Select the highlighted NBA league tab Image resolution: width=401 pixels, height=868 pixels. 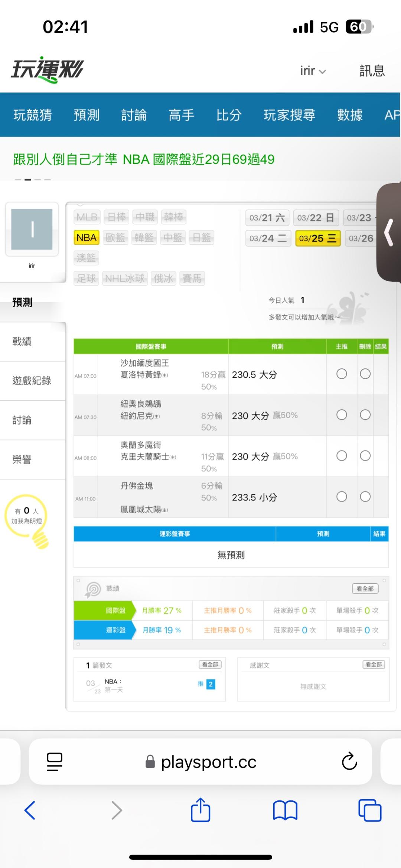87,237
